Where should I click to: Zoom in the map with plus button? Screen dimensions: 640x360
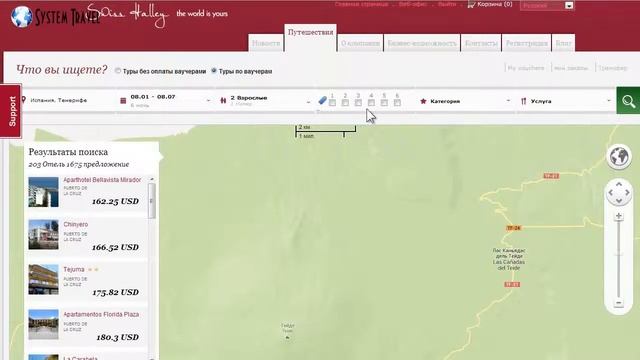(x=619, y=216)
